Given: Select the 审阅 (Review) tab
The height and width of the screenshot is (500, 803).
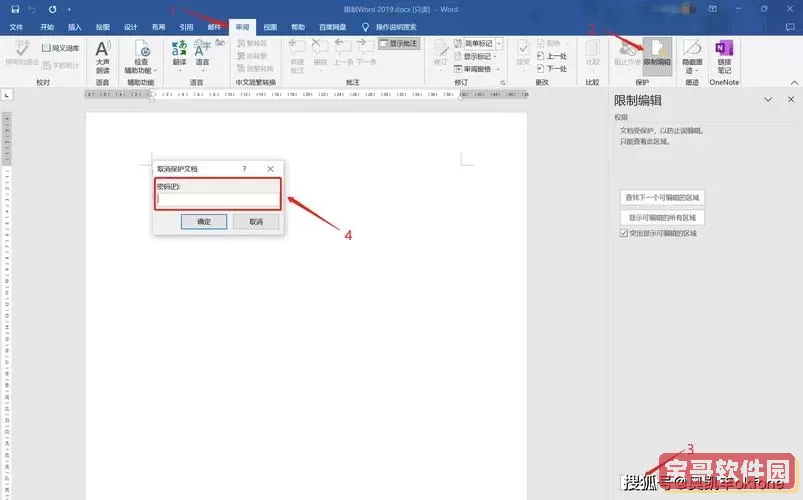Looking at the screenshot, I should click(242, 27).
